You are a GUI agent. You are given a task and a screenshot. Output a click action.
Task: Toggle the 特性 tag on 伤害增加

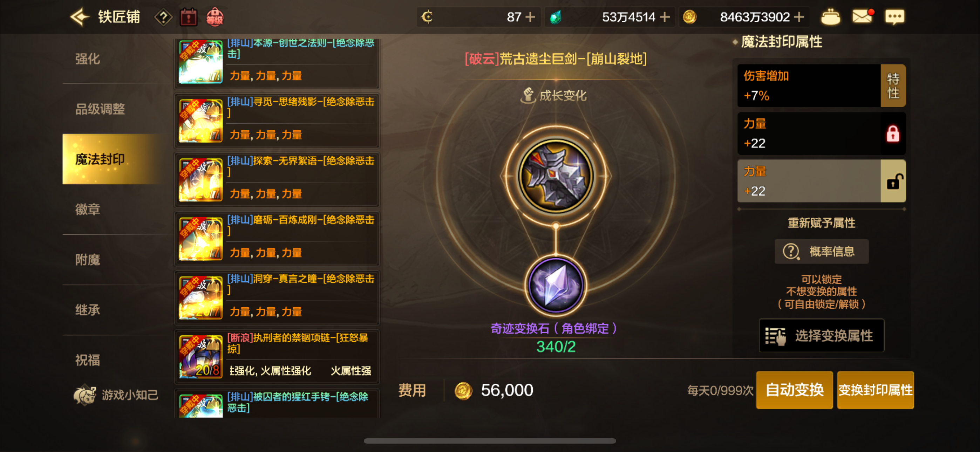(x=893, y=85)
